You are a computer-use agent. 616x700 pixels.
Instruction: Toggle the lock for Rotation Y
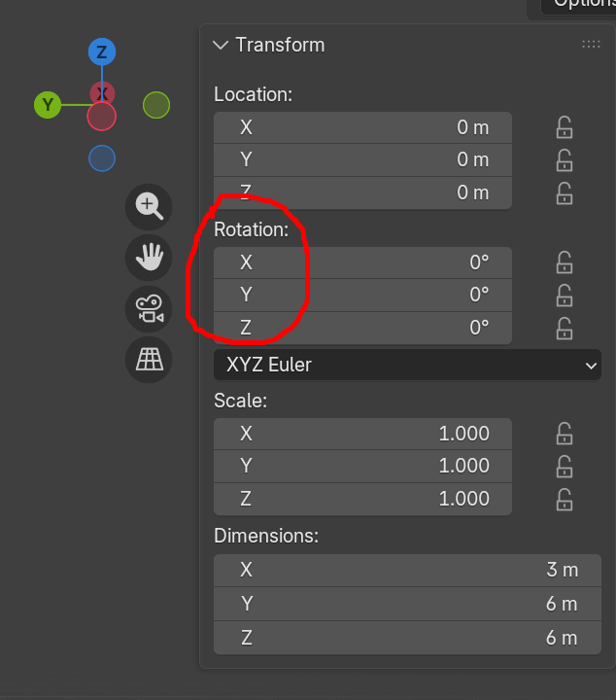click(x=565, y=296)
